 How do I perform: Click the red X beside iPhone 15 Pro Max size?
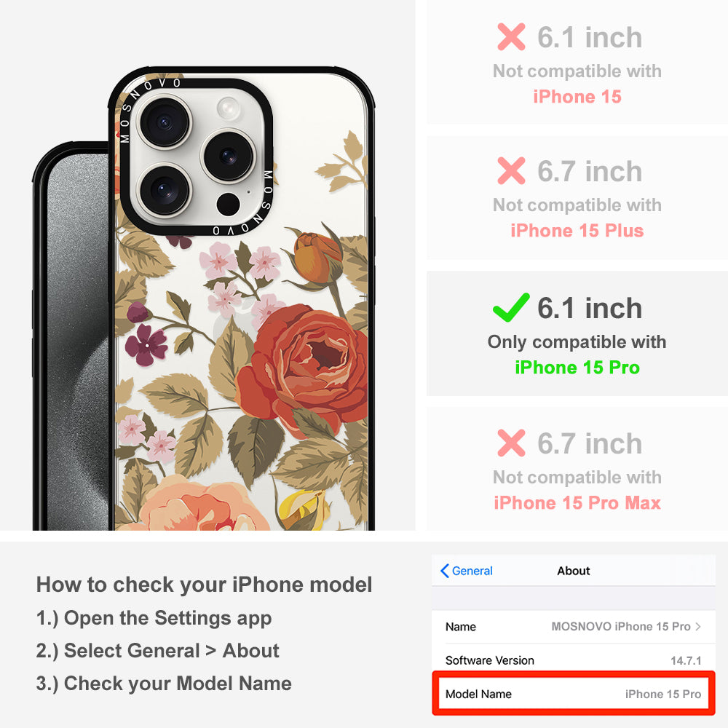[511, 443]
